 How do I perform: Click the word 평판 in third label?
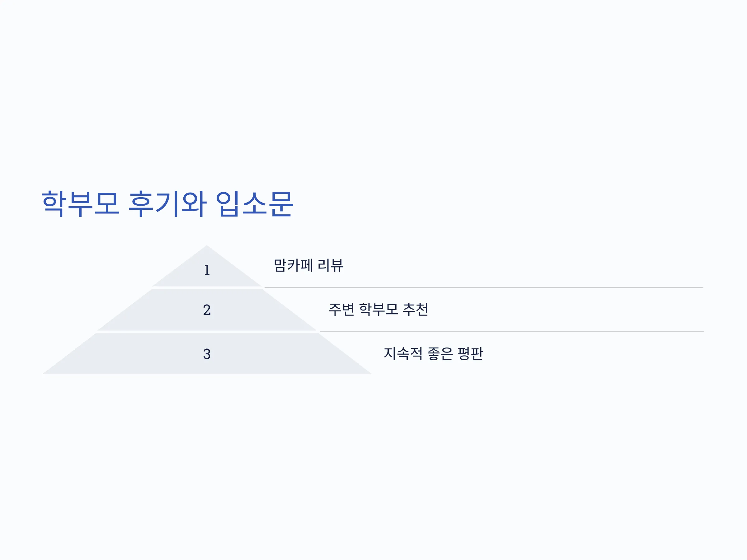tap(470, 353)
